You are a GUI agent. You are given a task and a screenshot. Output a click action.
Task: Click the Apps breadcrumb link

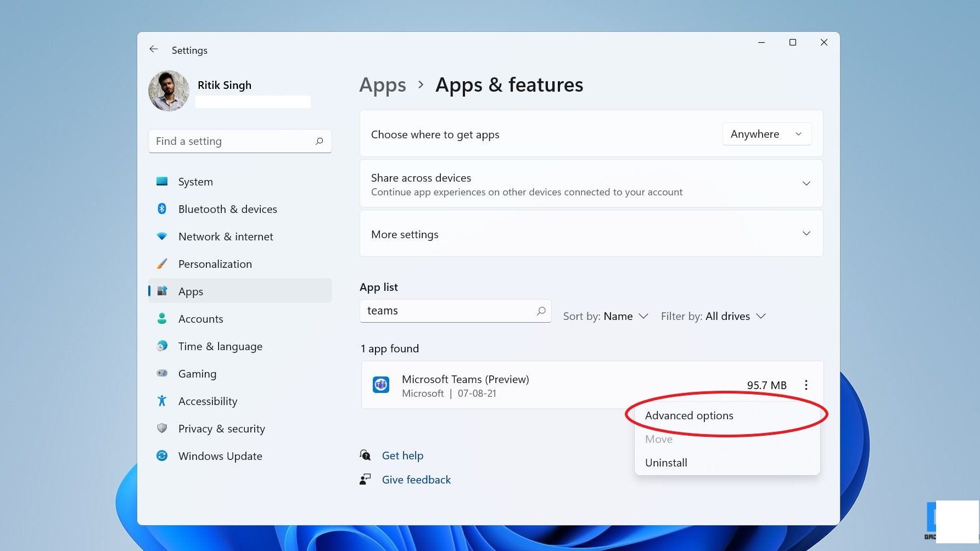[x=383, y=85]
